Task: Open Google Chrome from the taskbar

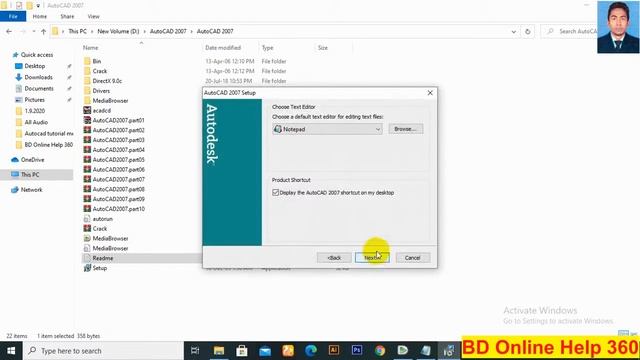Action: click(380, 351)
